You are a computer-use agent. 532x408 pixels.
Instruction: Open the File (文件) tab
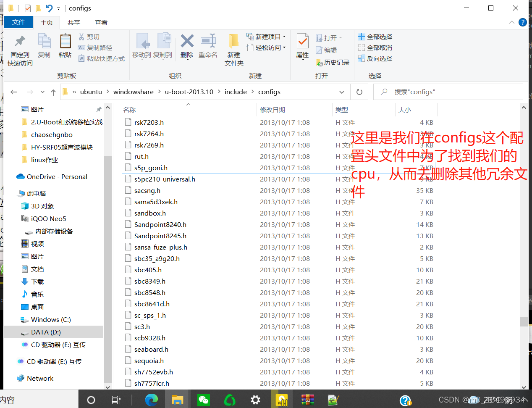tap(18, 22)
